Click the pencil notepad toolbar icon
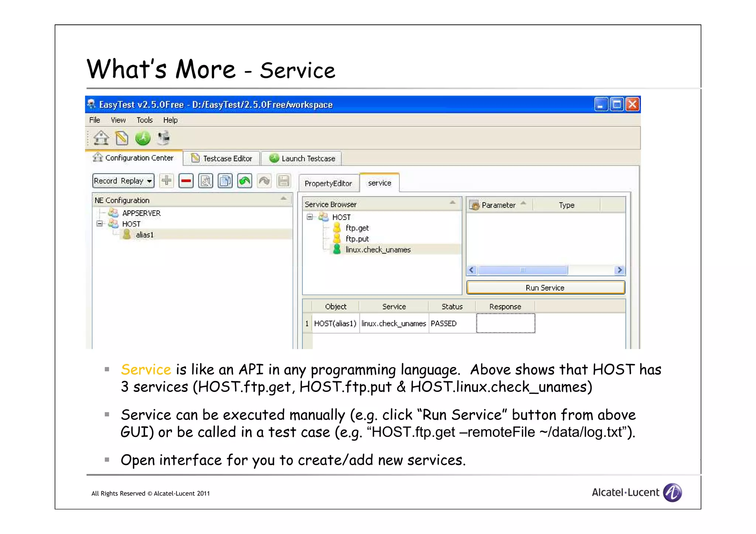 click(122, 138)
